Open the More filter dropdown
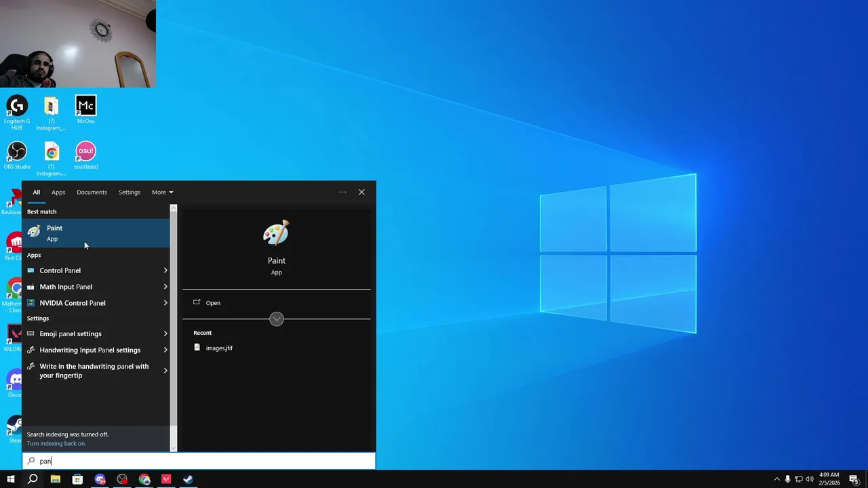 point(163,192)
